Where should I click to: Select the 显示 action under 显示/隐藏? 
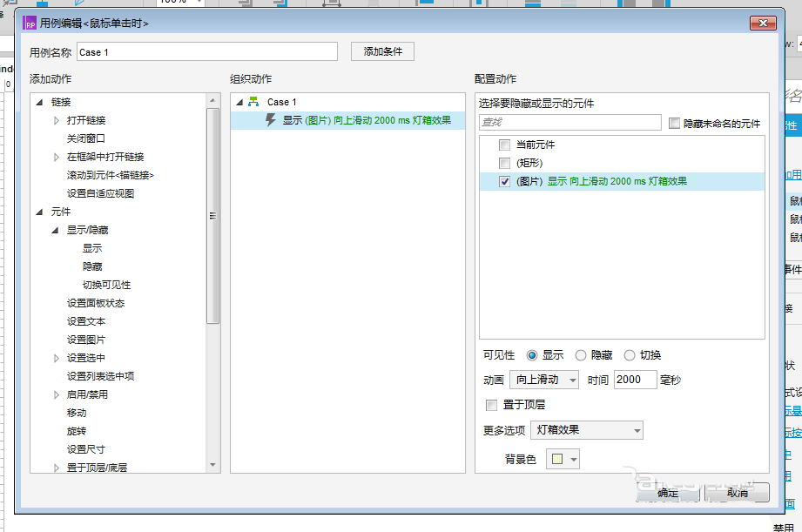(x=92, y=249)
